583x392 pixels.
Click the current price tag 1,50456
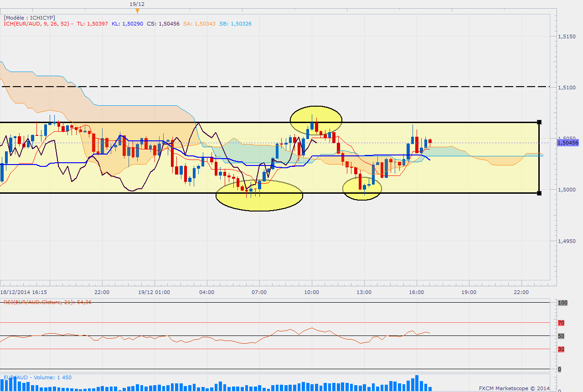pyautogui.click(x=568, y=143)
